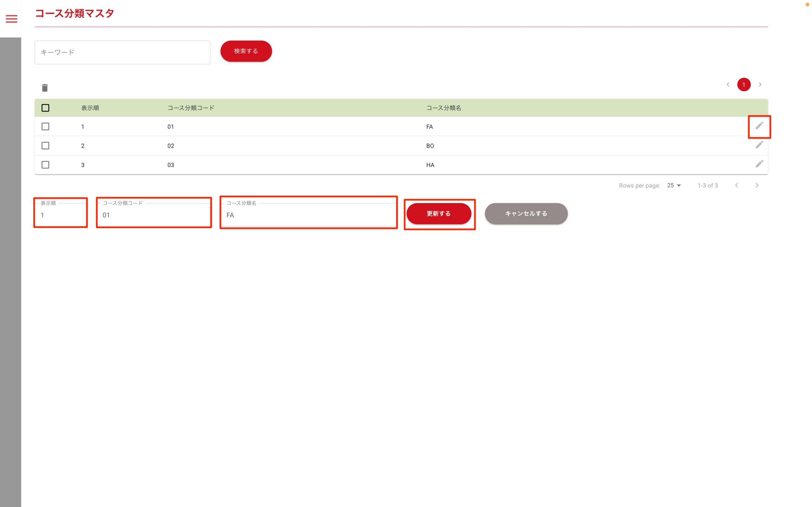Toggle the select-all header checkbox
Viewport: 812px width, 507px height.
(x=45, y=108)
